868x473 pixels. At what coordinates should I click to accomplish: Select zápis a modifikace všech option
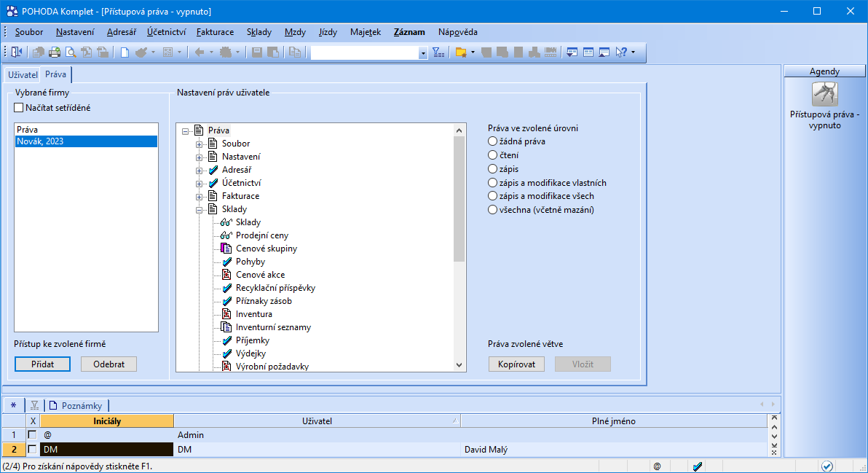point(492,195)
